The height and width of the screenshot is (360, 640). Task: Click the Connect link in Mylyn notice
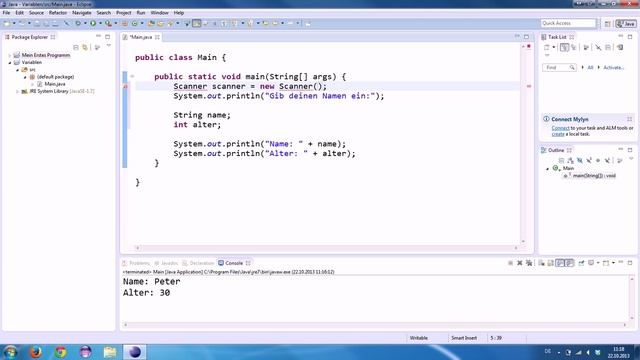[560, 128]
